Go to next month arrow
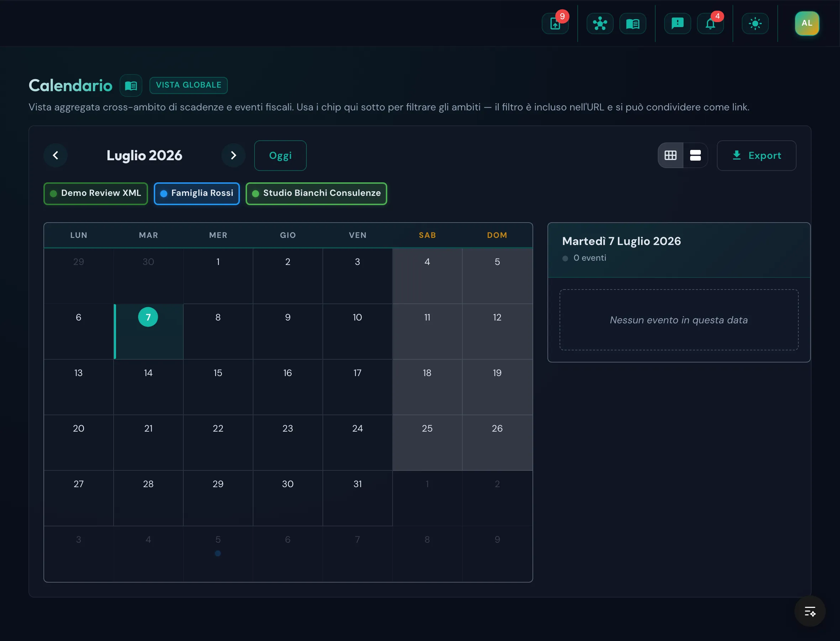 tap(233, 155)
